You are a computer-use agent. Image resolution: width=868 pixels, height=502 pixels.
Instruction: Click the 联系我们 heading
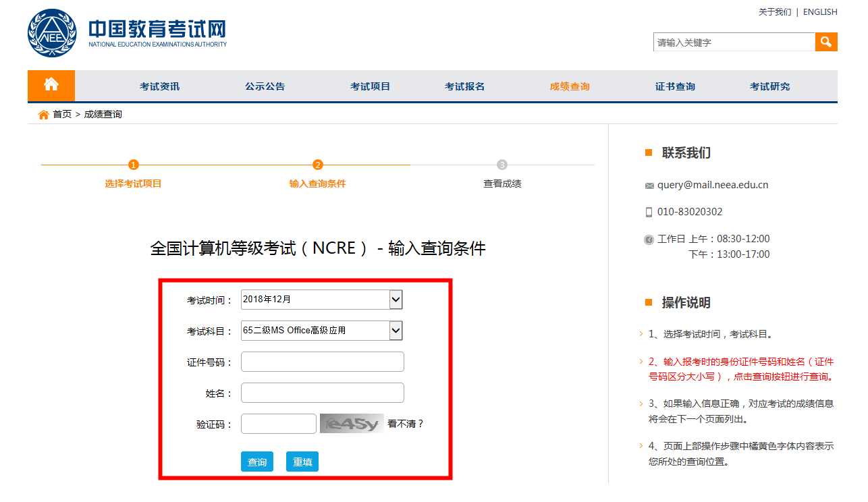[686, 152]
